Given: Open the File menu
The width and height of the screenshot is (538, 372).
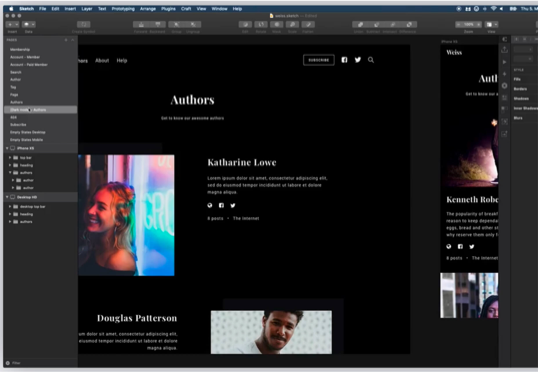Looking at the screenshot, I should [x=43, y=9].
